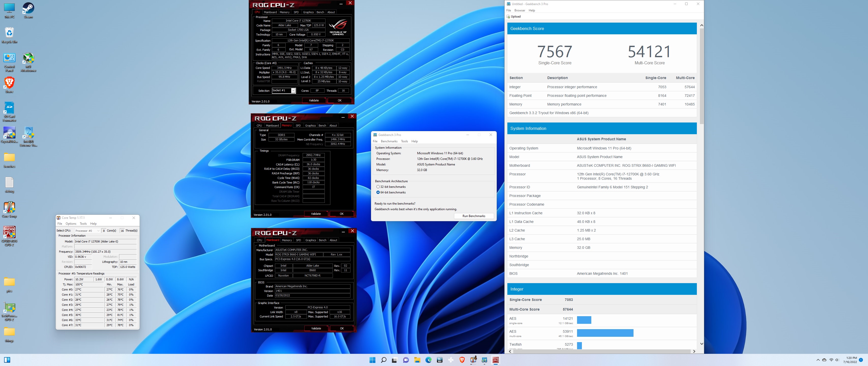Screen dimensions: 868x366
Task: Open the Recycle Bin on desktop
Action: tap(9, 35)
